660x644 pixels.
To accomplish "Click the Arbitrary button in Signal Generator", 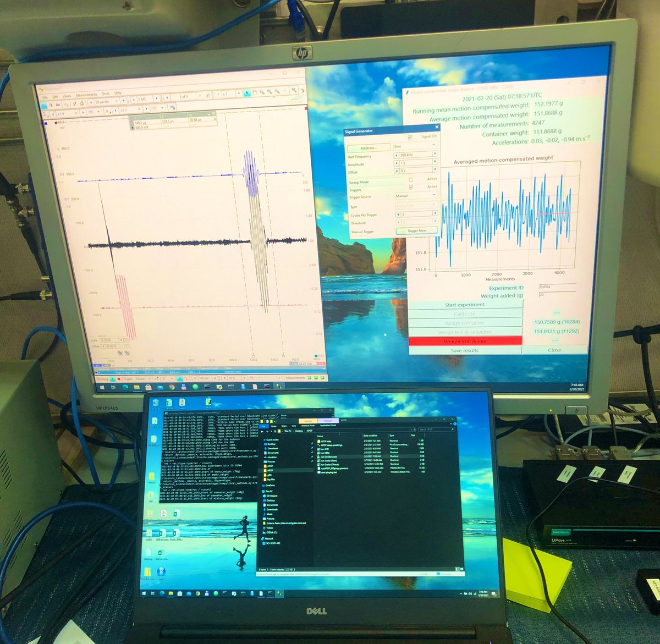I will (x=369, y=148).
